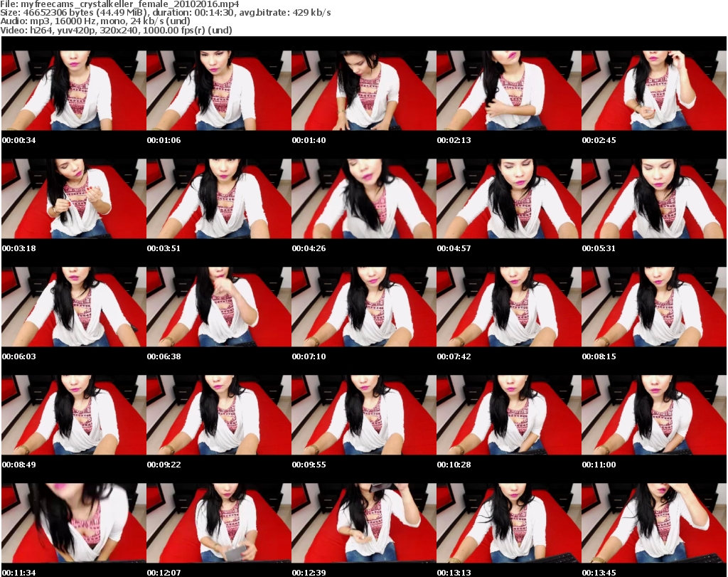Select the thumbnail frame at 00:04:57
This screenshot has width=728, height=577.
pyautogui.click(x=509, y=198)
